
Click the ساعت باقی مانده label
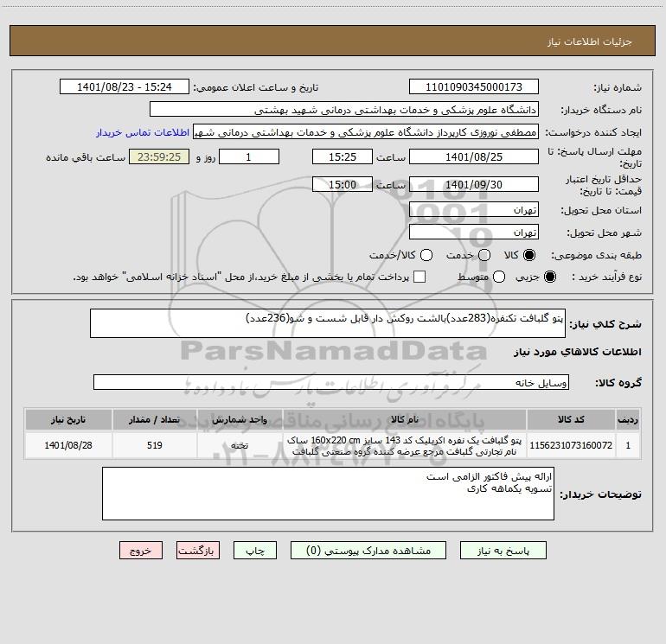click(x=86, y=157)
